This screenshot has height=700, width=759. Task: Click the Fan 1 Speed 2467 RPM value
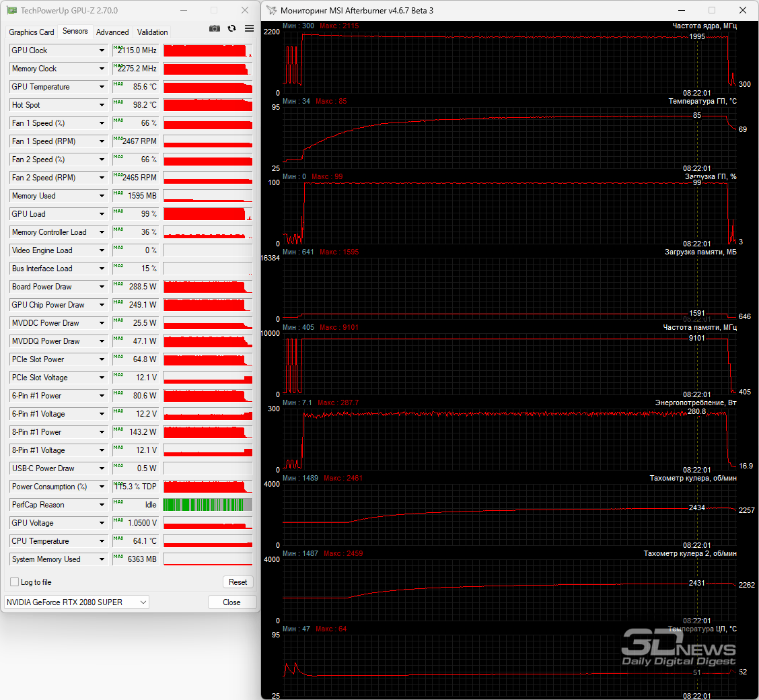(x=135, y=141)
